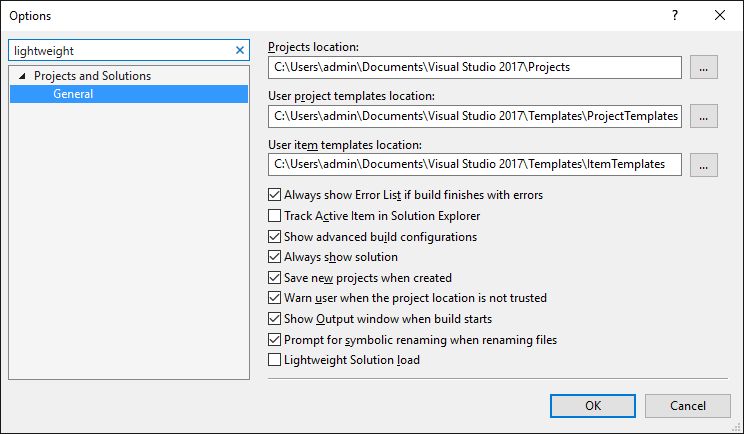The height and width of the screenshot is (434, 744).
Task: Click the help question mark button
Action: pos(675,16)
